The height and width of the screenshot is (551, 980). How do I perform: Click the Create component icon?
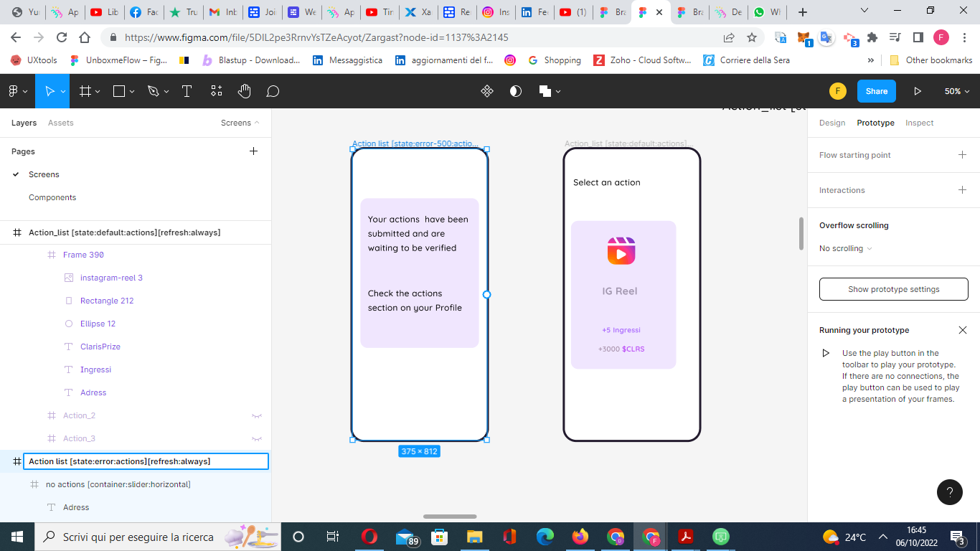pyautogui.click(x=487, y=91)
